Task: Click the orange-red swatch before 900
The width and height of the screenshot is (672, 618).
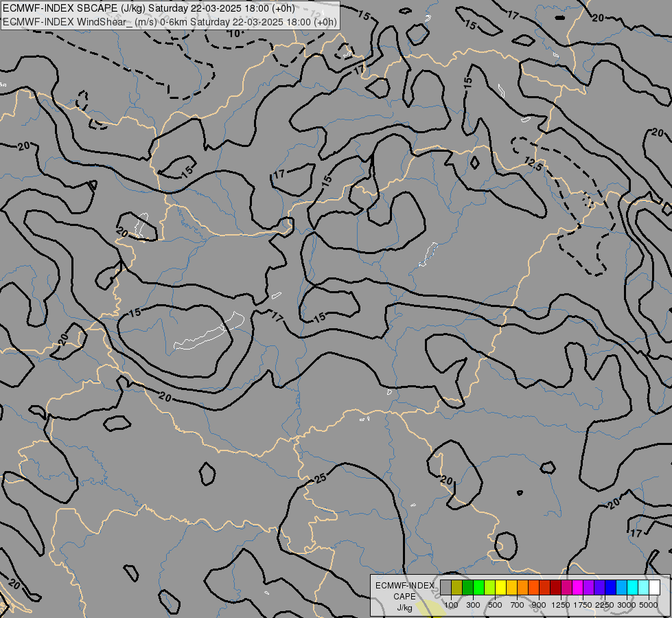Action: 533,587
